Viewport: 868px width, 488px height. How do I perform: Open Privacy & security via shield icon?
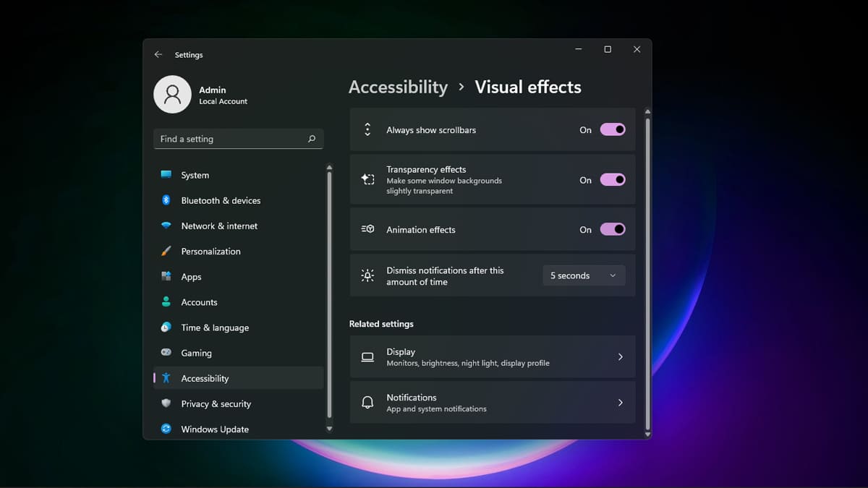tap(165, 403)
